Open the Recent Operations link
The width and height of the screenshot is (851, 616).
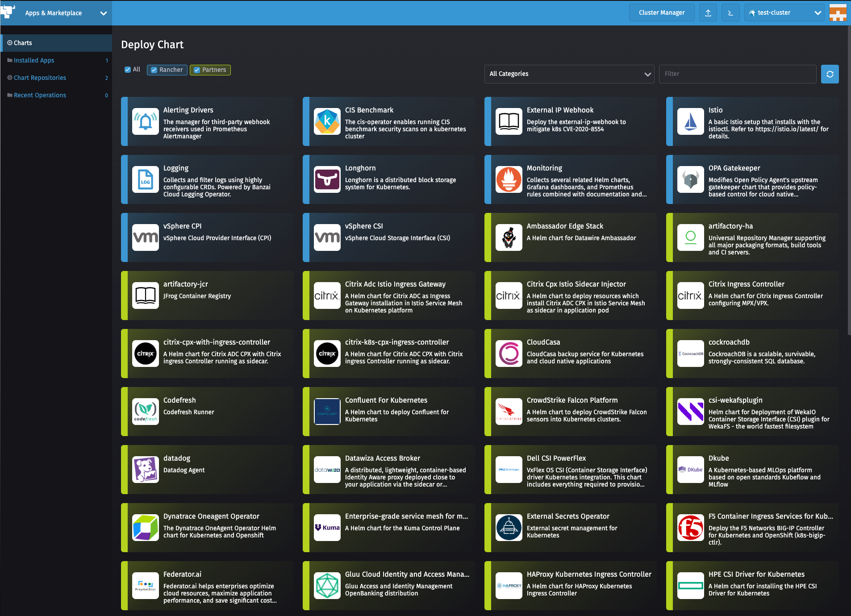coord(40,95)
